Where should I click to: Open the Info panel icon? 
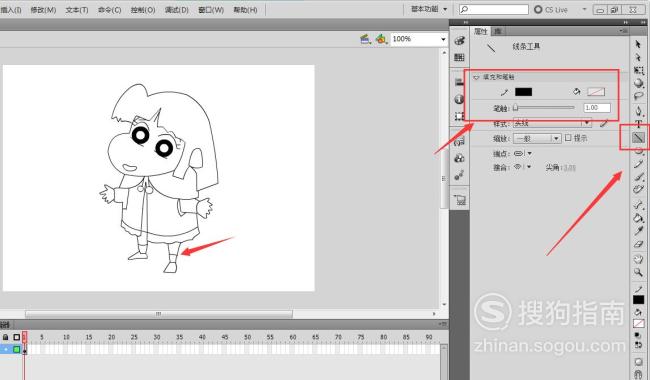(459, 99)
